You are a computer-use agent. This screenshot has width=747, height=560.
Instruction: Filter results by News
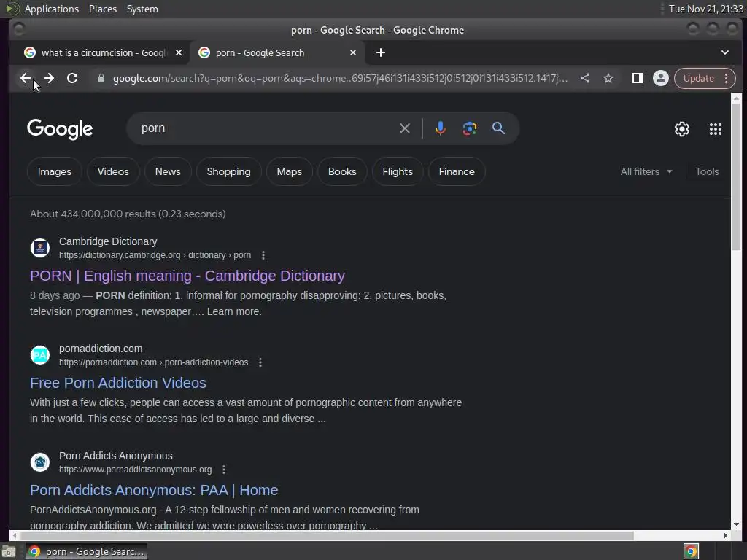point(168,171)
